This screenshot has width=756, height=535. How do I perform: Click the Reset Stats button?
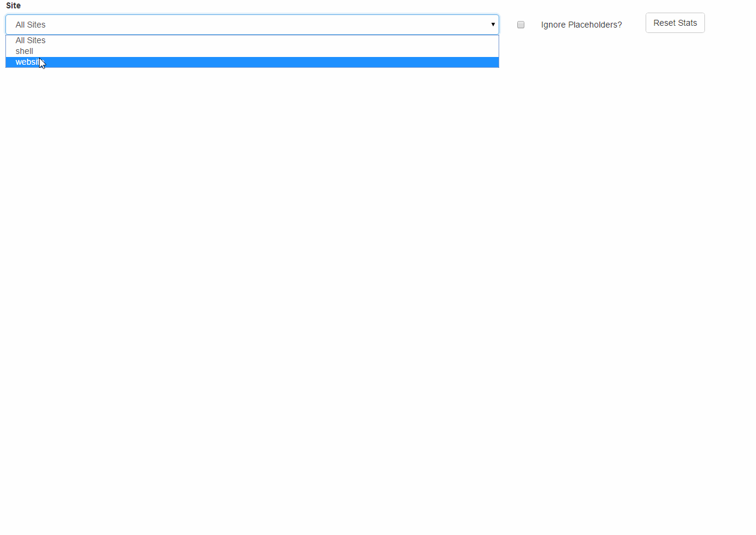(x=675, y=23)
